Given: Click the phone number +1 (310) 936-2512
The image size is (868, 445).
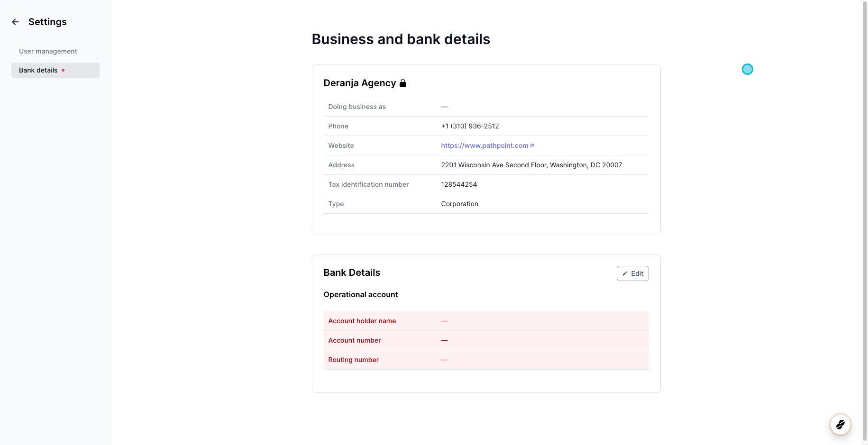Looking at the screenshot, I should point(470,126).
